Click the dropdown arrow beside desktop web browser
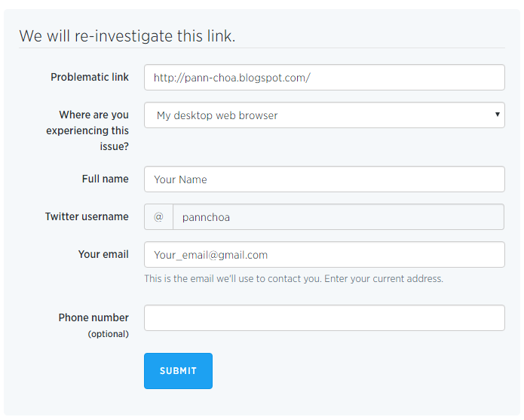Screen dimensions: 524x420 (x=497, y=115)
